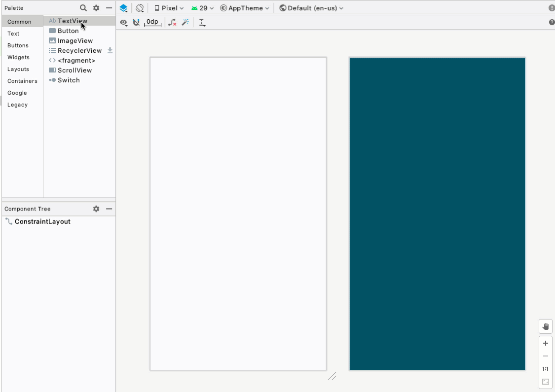Reset zoom to 1:1
555x392 pixels.
point(546,369)
